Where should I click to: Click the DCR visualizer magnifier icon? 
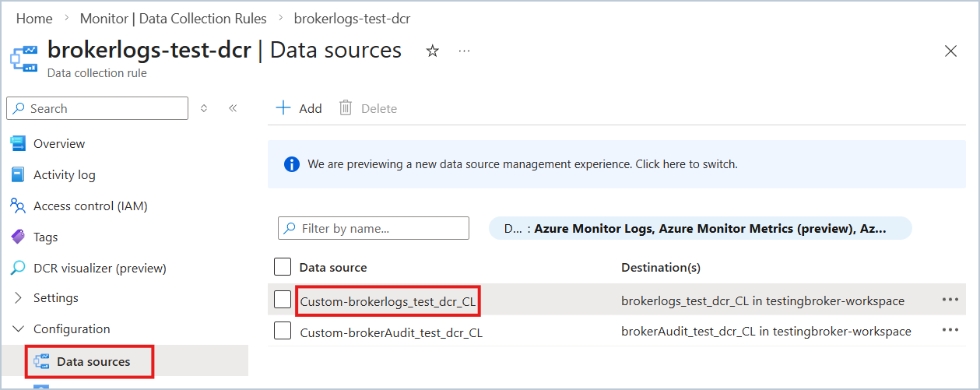coord(18,268)
